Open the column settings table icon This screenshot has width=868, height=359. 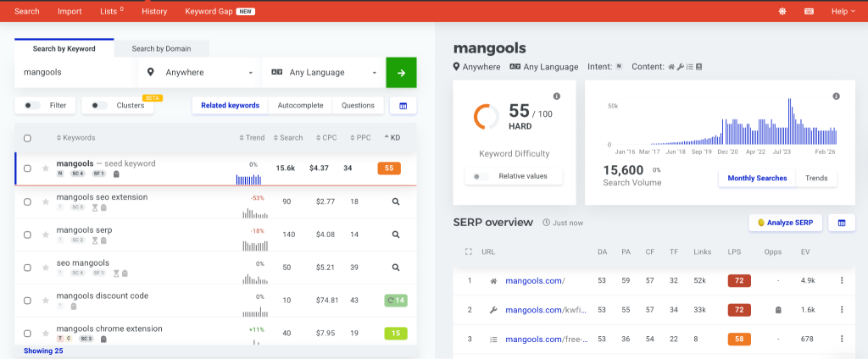[403, 106]
